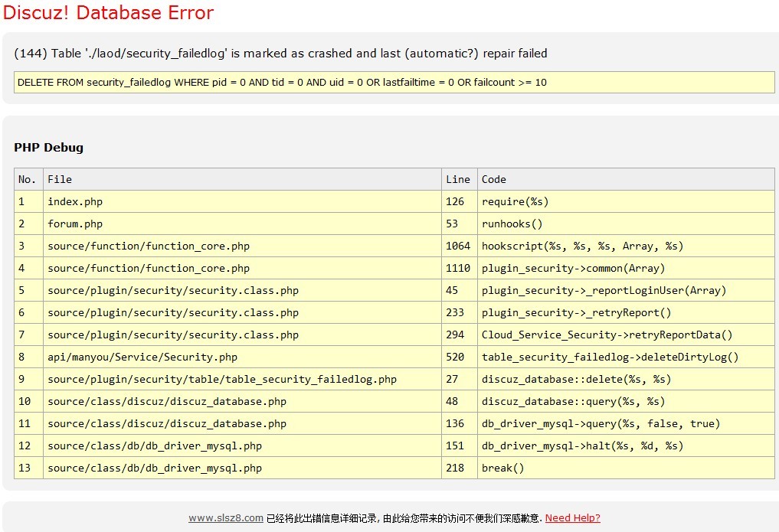Select the table_security_failedlog->deleteDirtyLog() code cell
This screenshot has width=779, height=532.
tap(626, 357)
